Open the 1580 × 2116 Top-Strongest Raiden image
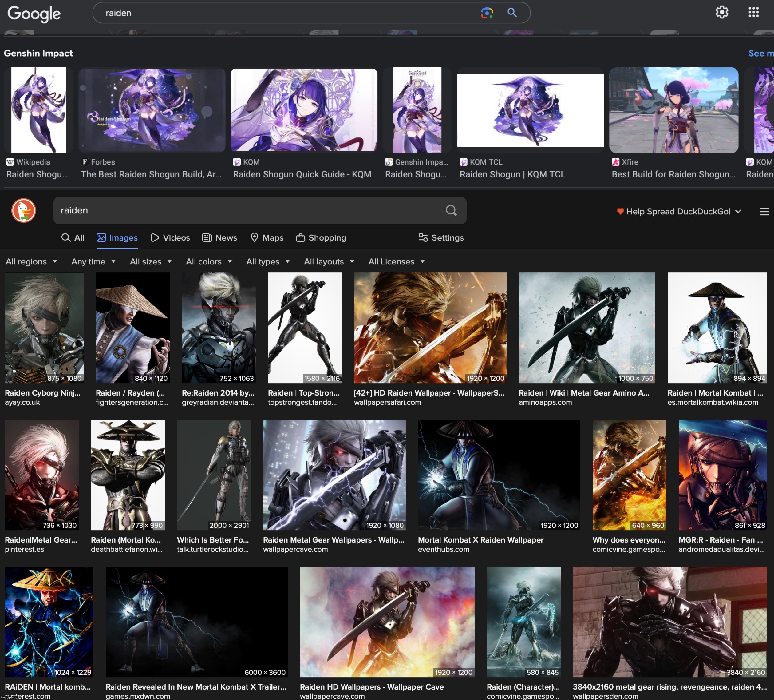The height and width of the screenshot is (700, 774). pyautogui.click(x=305, y=328)
